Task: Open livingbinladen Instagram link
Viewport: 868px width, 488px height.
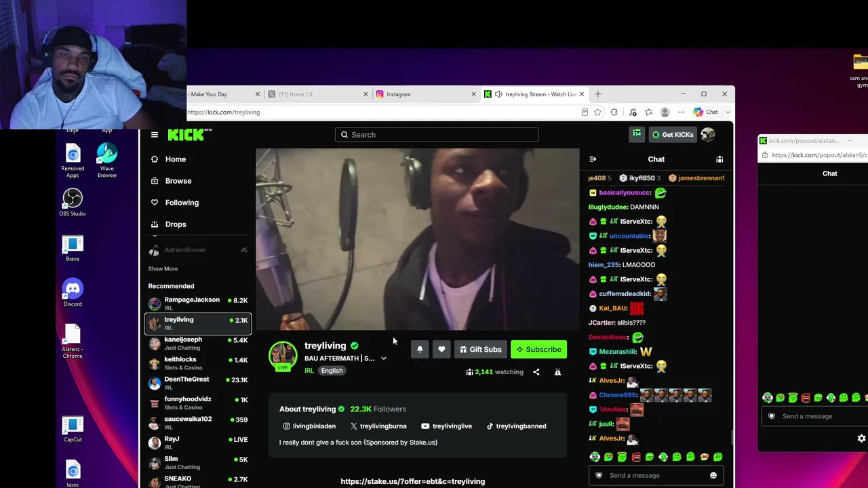Action: click(x=309, y=426)
